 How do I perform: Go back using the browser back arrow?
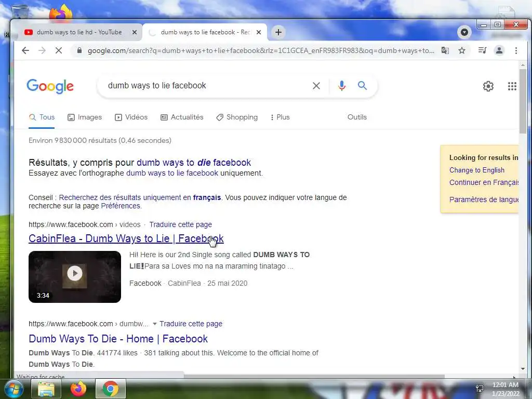25,50
